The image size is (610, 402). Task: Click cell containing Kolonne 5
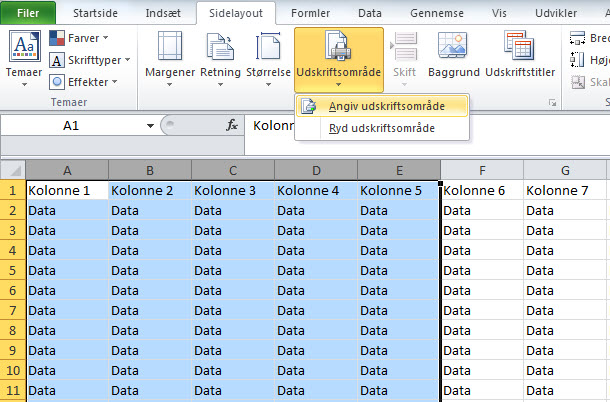pyautogui.click(x=399, y=190)
